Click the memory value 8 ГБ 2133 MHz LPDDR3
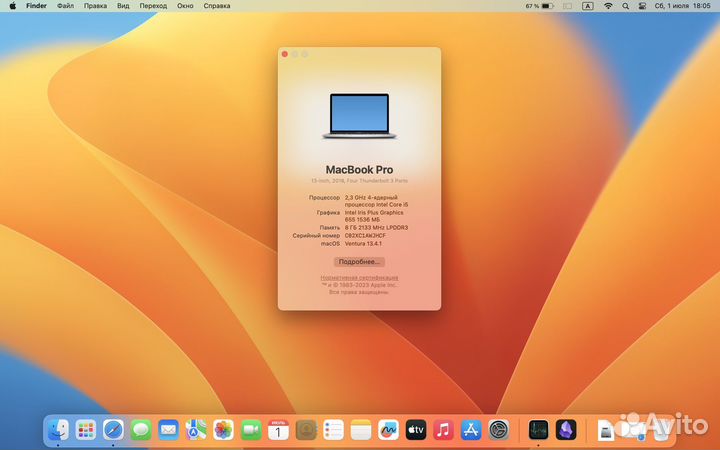 tap(376, 228)
